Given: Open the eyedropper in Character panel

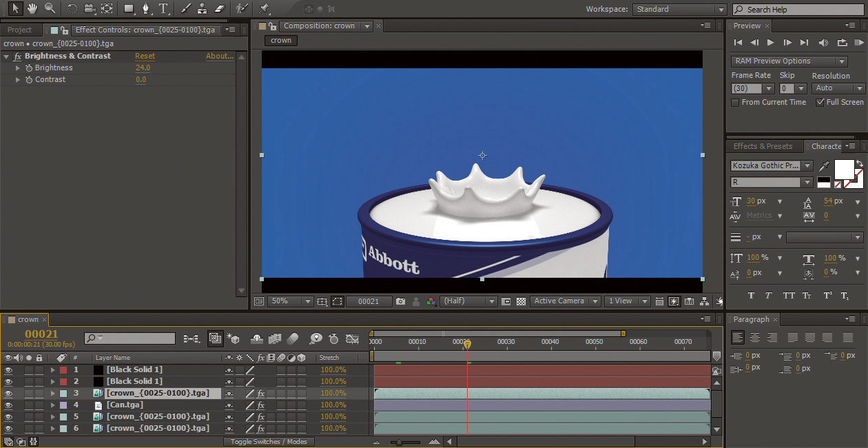Looking at the screenshot, I should 825,166.
